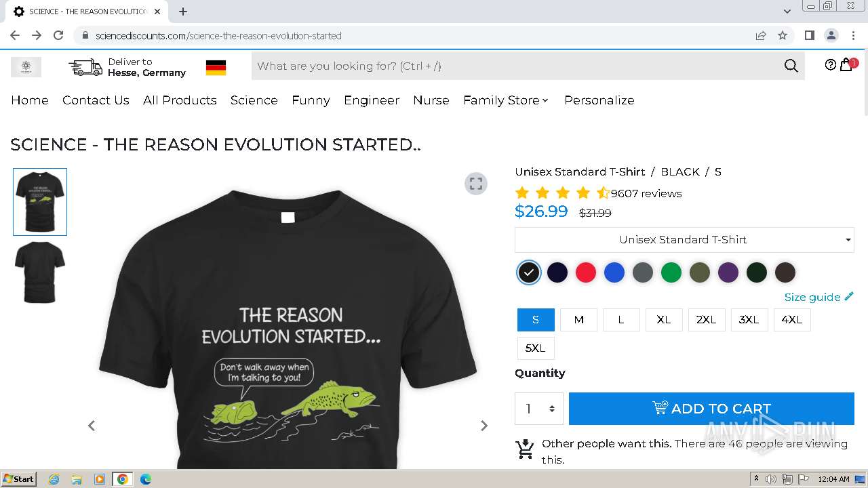Open the Chrome three-dot menu
This screenshot has width=868, height=488.
pyautogui.click(x=854, y=35)
